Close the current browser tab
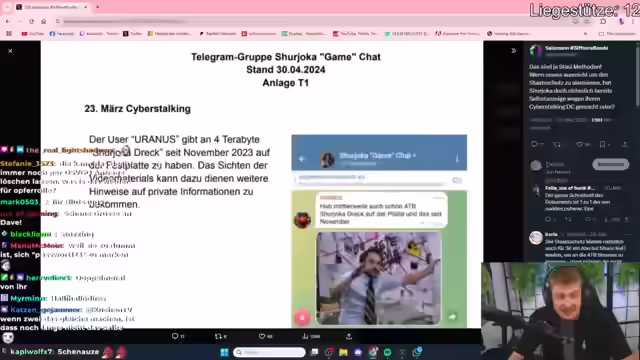 [86, 7]
